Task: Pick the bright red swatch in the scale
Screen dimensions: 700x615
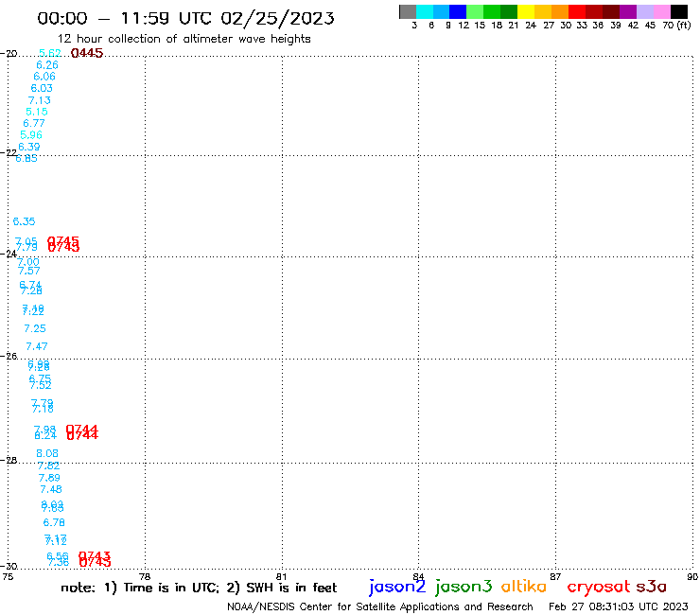Action: coord(577,11)
